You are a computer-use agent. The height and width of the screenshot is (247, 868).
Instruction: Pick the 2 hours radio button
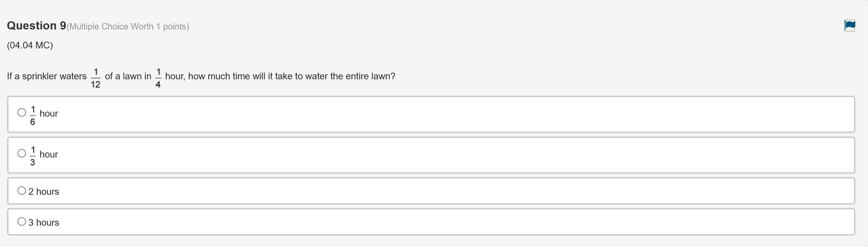(22, 191)
